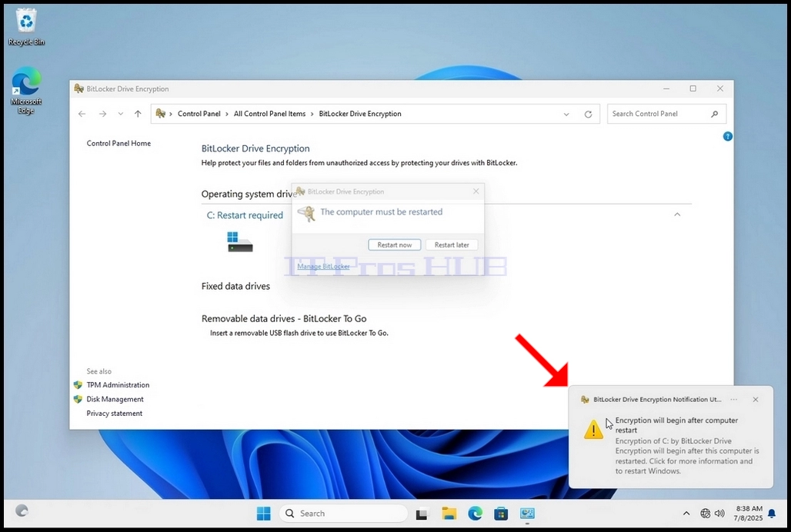Open File Explorer from the taskbar
Image resolution: width=791 pixels, height=532 pixels.
pos(449,514)
